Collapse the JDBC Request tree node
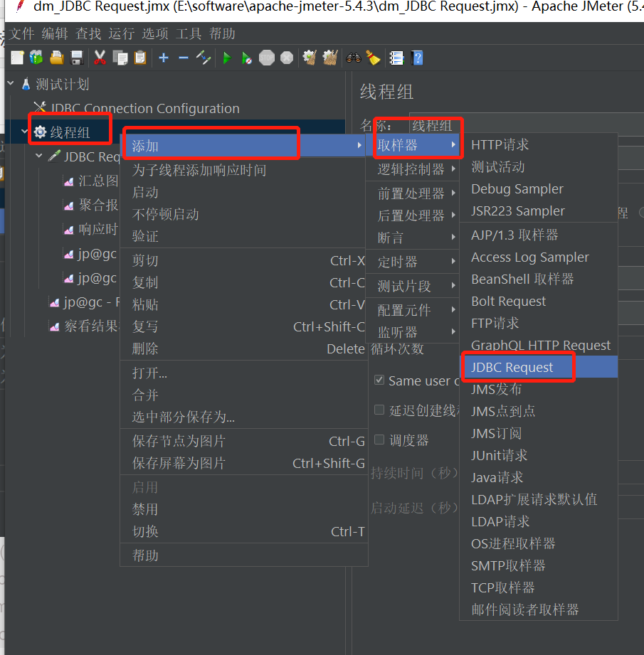644x655 pixels. tap(39, 156)
